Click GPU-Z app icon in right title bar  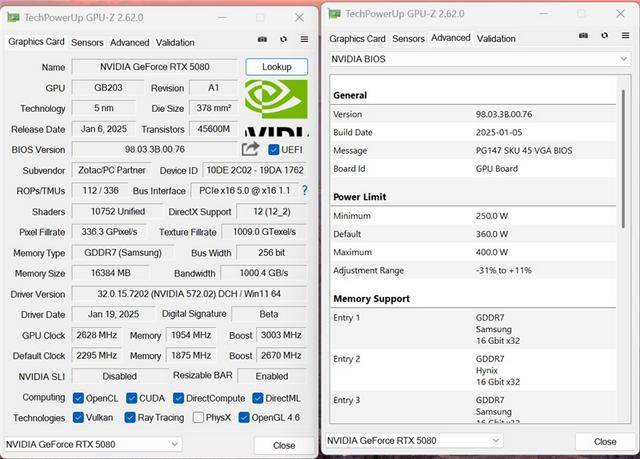tap(335, 13)
